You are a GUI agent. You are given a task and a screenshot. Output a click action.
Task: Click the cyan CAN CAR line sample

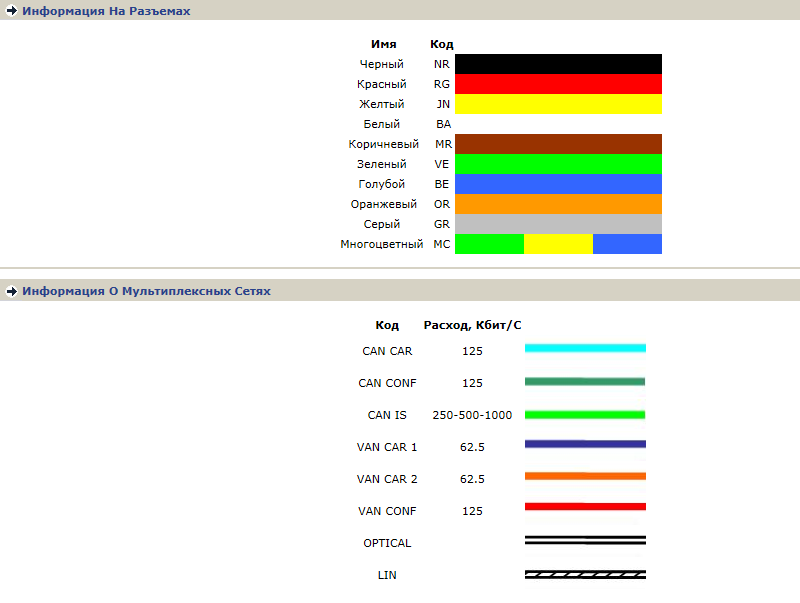585,348
